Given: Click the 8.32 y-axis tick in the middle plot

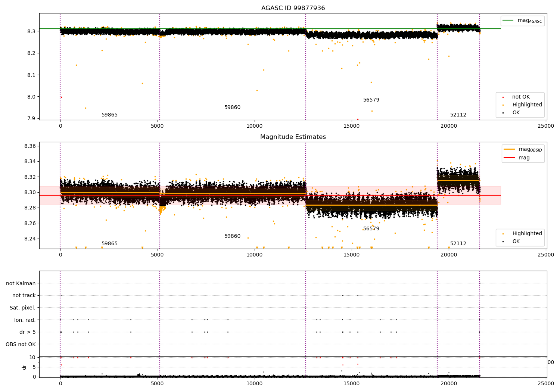Looking at the screenshot, I should pyautogui.click(x=30, y=177).
